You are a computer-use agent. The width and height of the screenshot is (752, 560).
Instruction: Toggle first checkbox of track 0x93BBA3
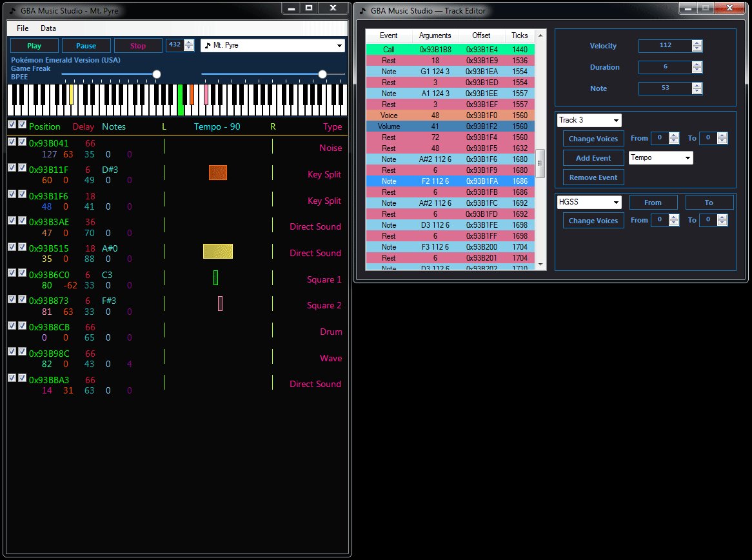(12, 377)
